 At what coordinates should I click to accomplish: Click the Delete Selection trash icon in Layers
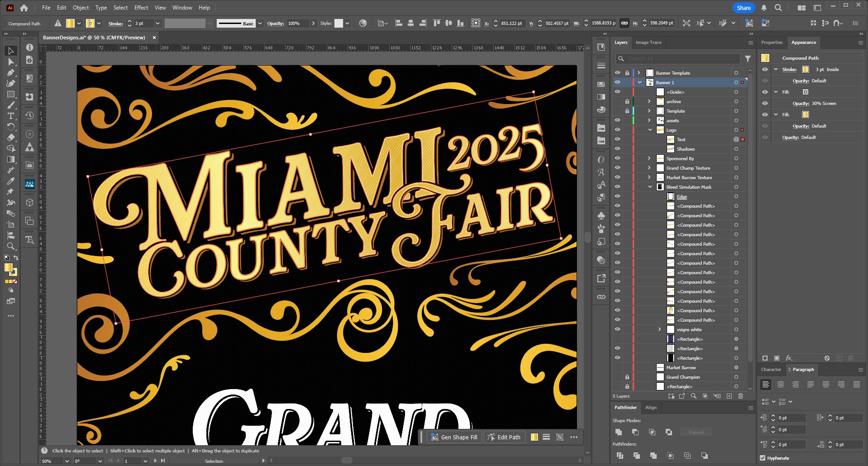pyautogui.click(x=740, y=396)
